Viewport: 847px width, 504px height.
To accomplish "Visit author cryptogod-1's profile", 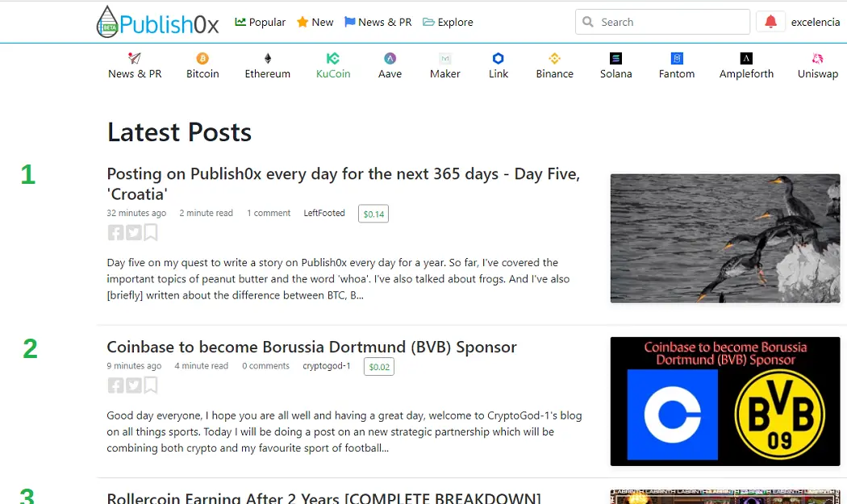I will point(326,366).
